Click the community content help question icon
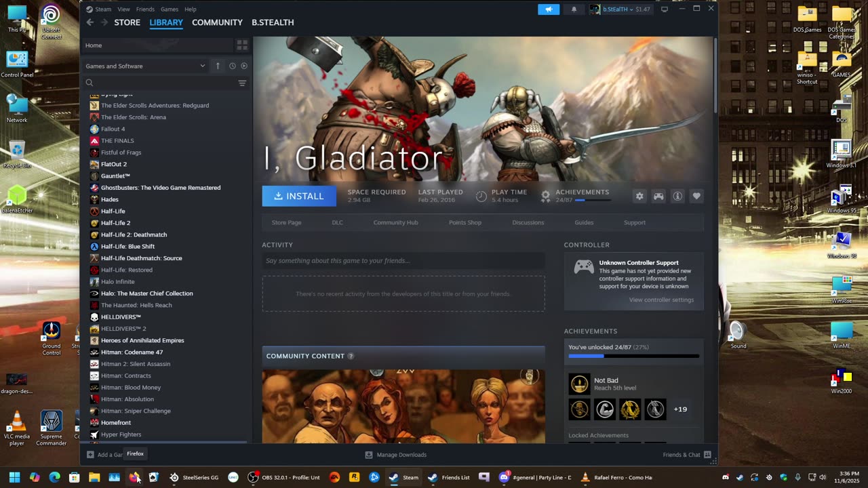 point(351,356)
